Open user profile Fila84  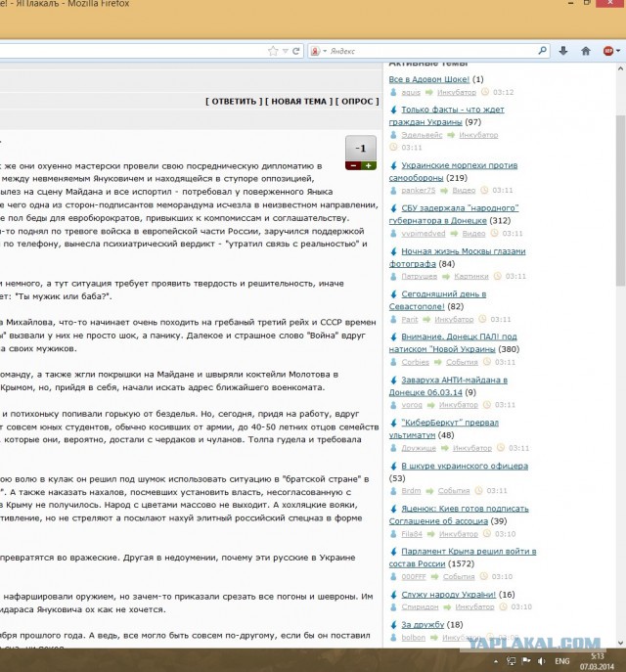pos(412,534)
